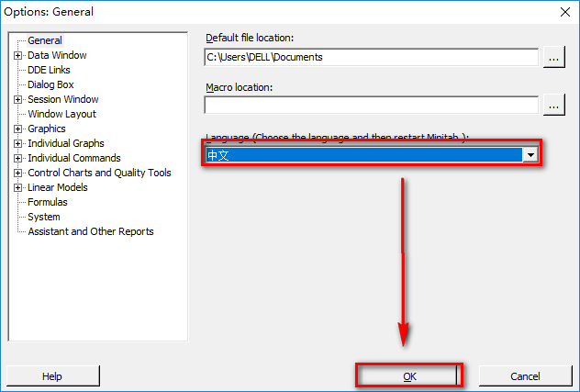Select General in the options tree

click(45, 40)
